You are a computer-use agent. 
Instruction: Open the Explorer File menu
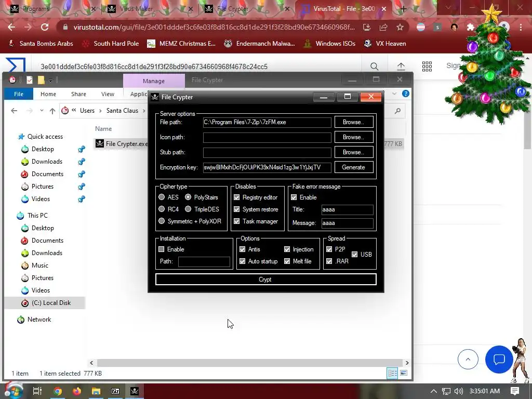tap(19, 94)
